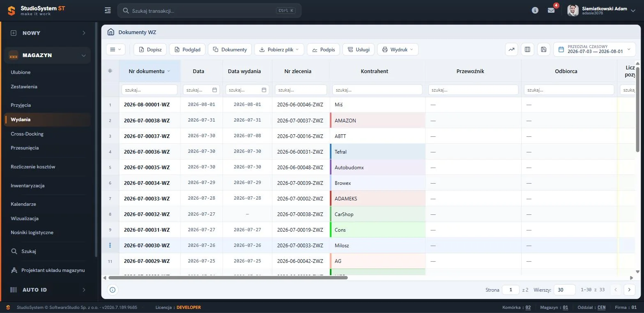Screen dimensions: 644x313
Task: Click the hash icon in the table header corner
Action: point(110,71)
